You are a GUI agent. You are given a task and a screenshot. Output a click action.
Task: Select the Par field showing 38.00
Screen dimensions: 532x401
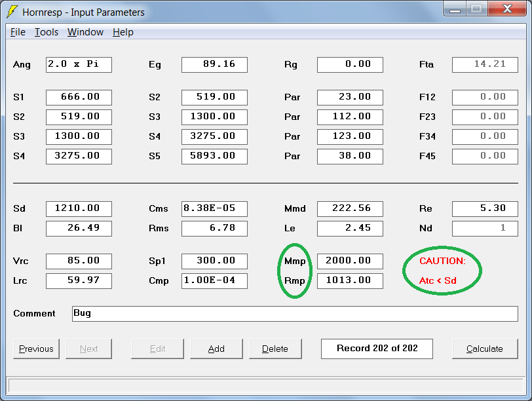[350, 157]
